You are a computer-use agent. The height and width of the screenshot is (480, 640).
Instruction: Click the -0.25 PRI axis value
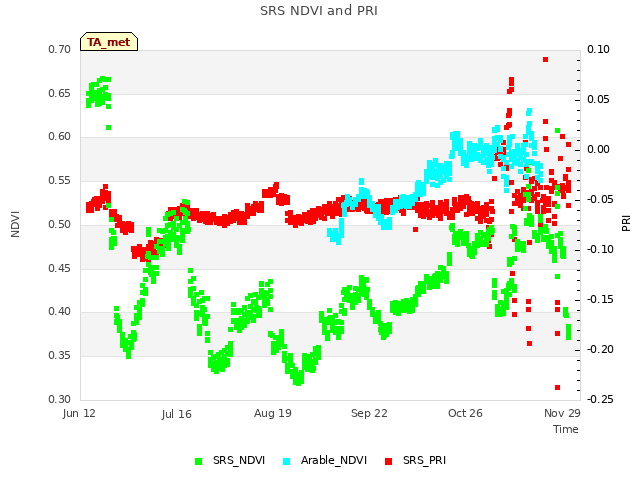click(600, 399)
